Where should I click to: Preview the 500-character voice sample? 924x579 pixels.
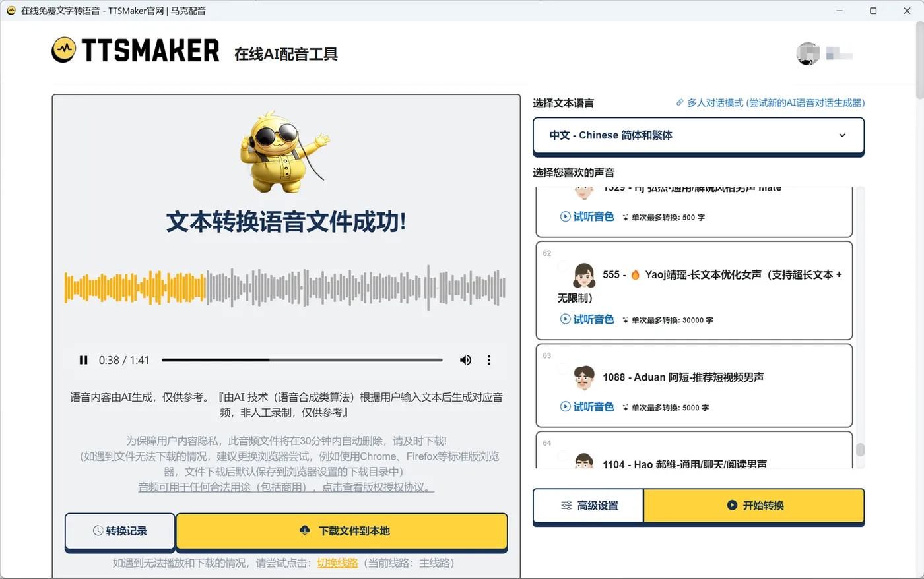[587, 216]
